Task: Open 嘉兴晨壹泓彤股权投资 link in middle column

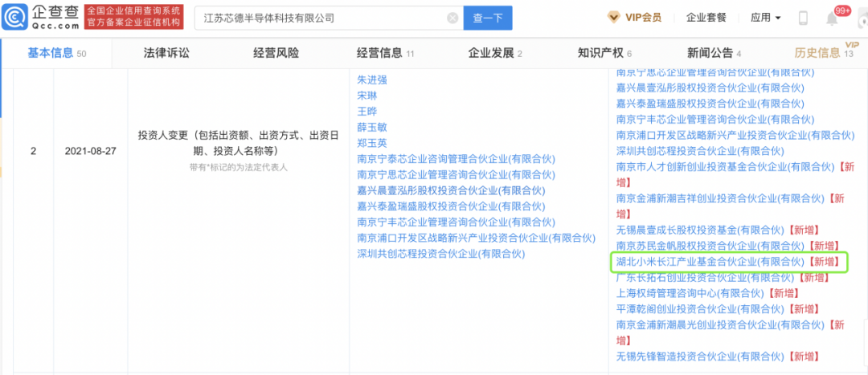Action: pos(451,191)
